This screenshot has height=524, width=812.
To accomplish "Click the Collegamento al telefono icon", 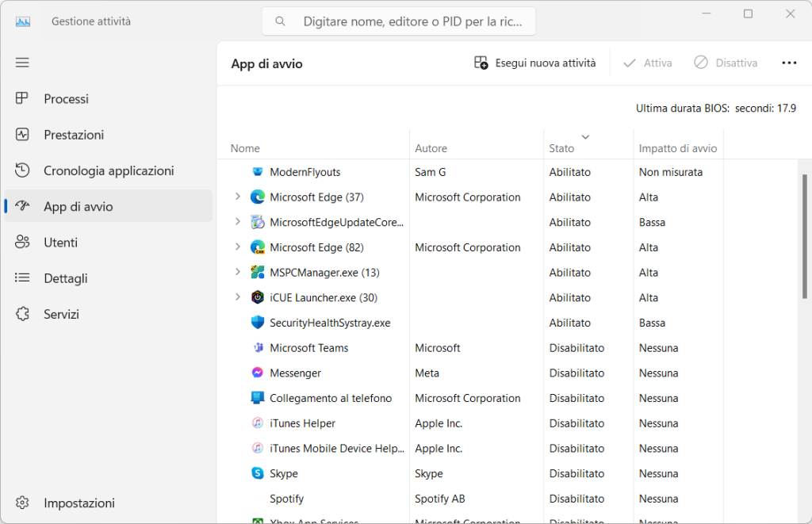I will pyautogui.click(x=258, y=398).
